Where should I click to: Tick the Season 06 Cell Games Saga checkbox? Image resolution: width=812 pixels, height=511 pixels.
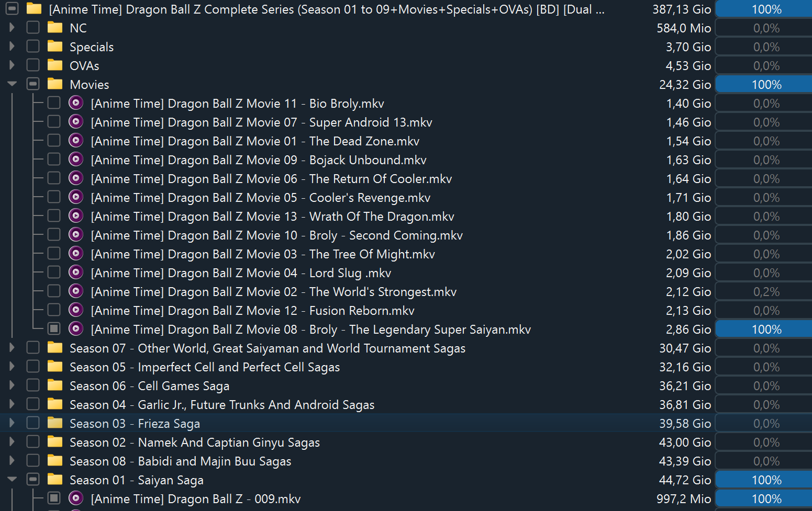pos(33,385)
